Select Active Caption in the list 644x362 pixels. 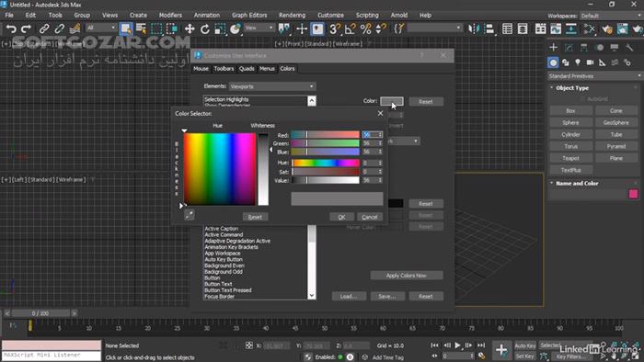coord(222,229)
